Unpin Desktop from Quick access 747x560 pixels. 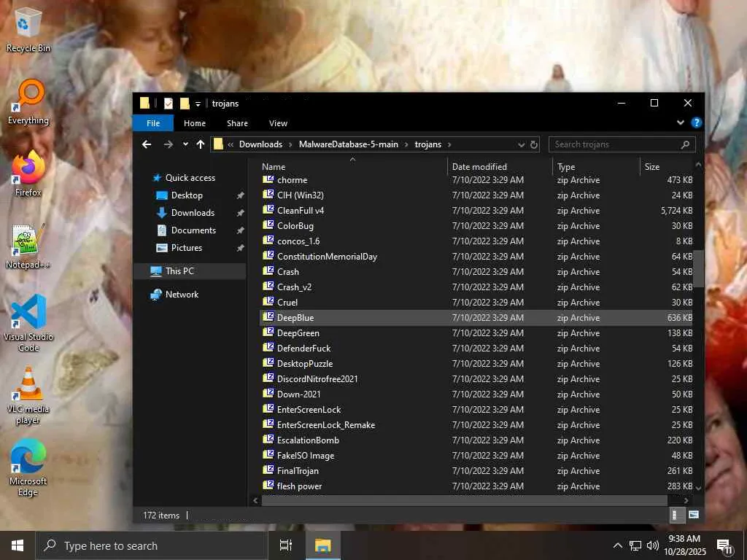(240, 195)
